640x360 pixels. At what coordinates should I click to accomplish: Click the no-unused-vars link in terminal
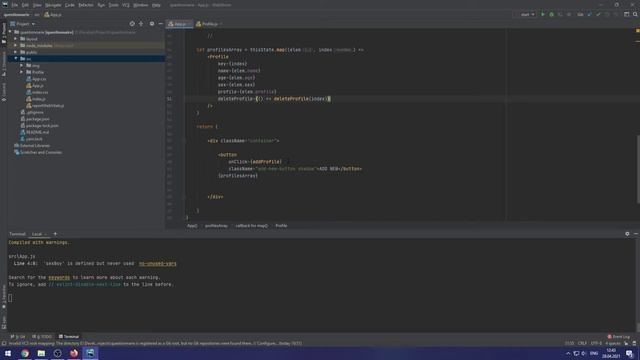[x=158, y=264]
